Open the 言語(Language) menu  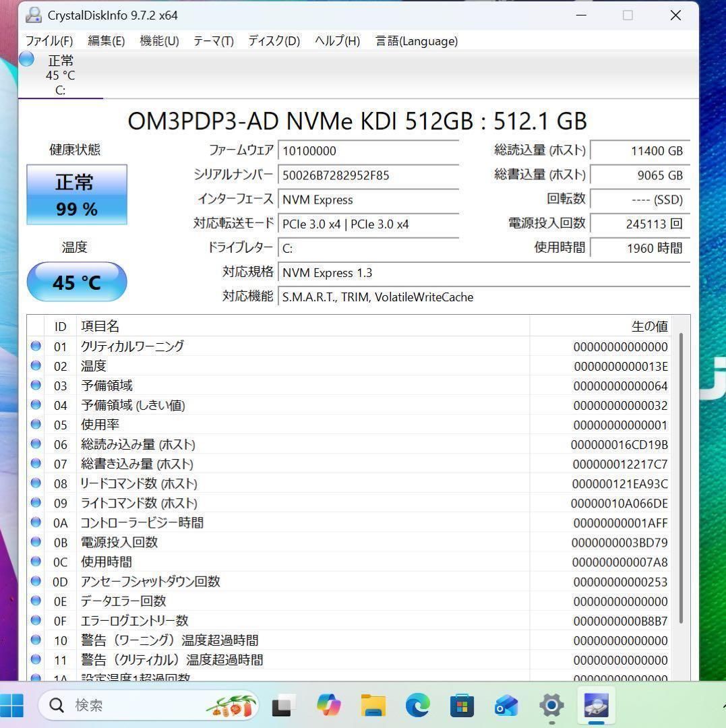pyautogui.click(x=417, y=41)
